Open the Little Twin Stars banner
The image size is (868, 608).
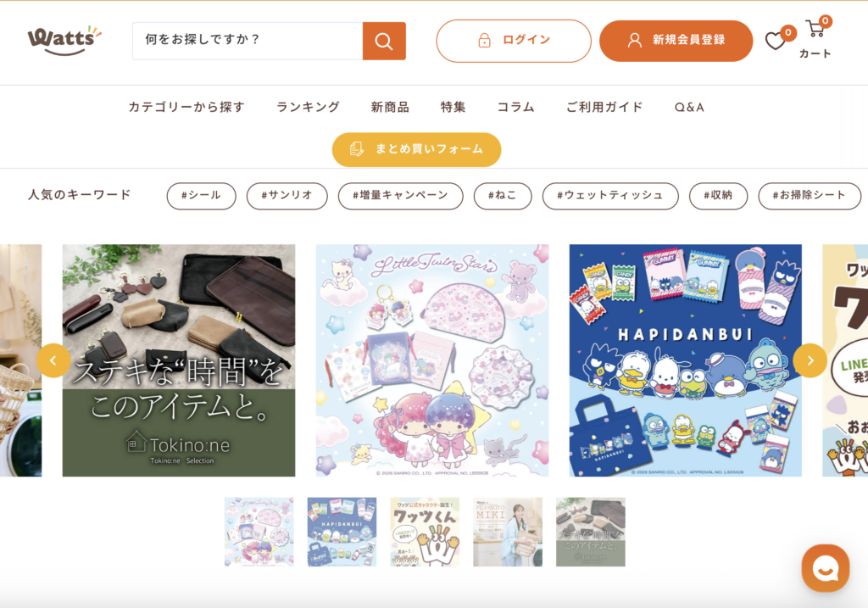431,360
